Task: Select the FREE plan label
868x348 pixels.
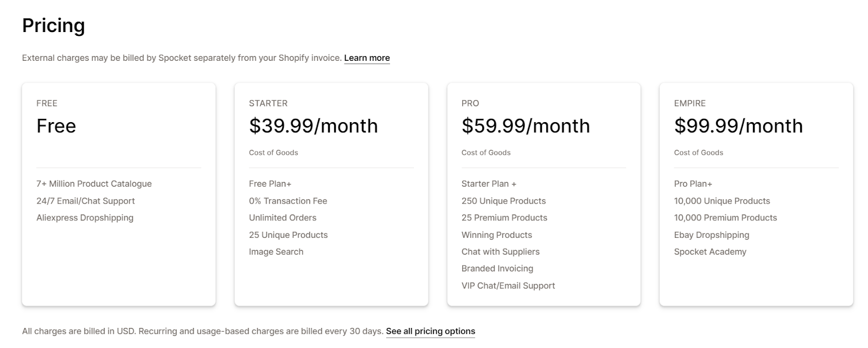Action: pyautogui.click(x=47, y=103)
